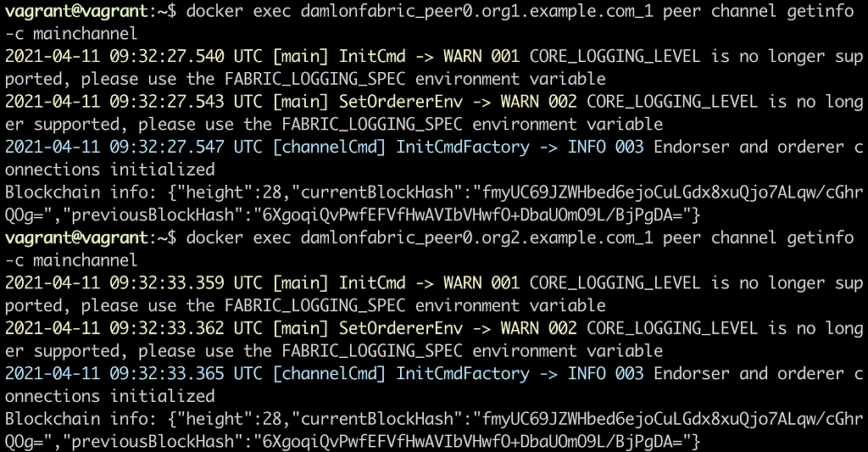
Task: Click the 09:32:33.362 timestamp
Action: pos(167,328)
